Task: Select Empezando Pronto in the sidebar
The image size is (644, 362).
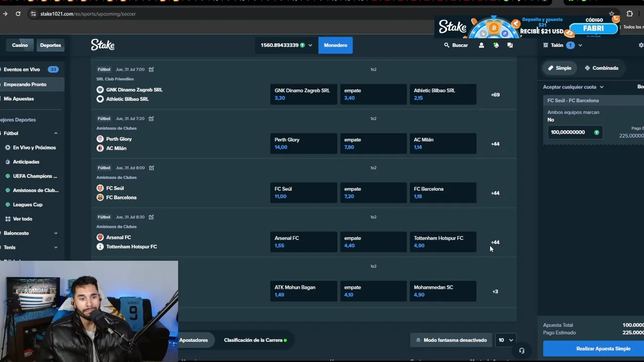Action: pyautogui.click(x=31, y=84)
